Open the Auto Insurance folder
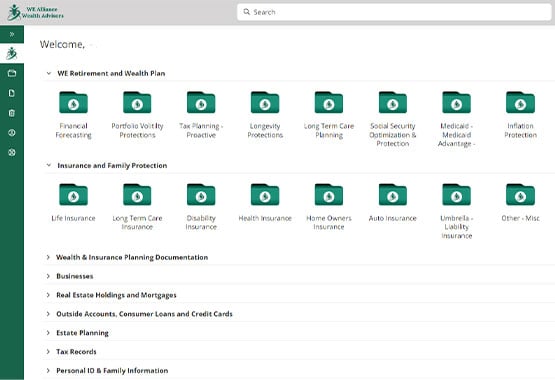 393,195
